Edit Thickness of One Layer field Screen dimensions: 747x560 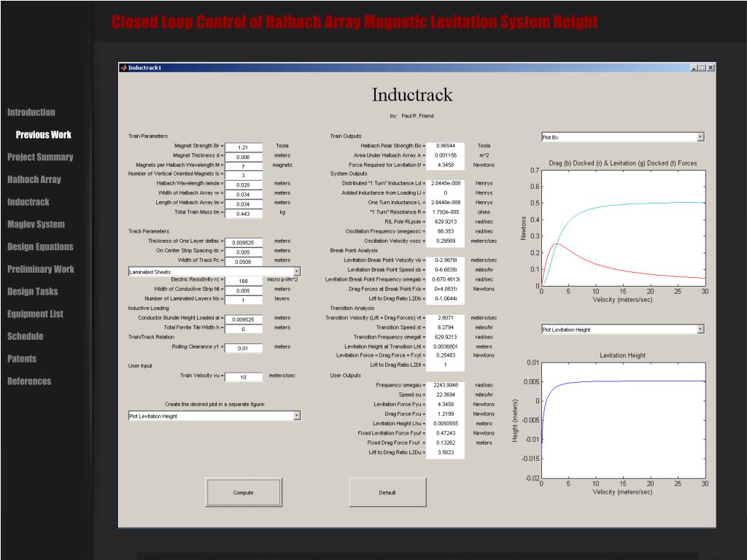pos(244,242)
